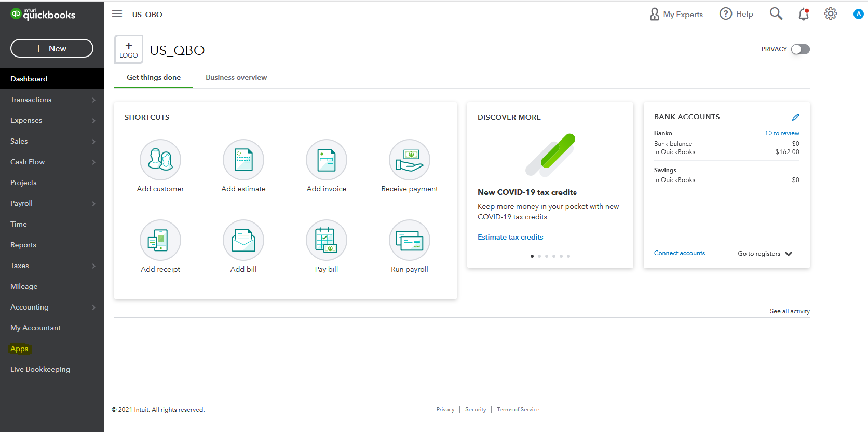Image resolution: width=868 pixels, height=432 pixels.
Task: Expand the Cash Flow submenu chevron
Action: pyautogui.click(x=94, y=162)
